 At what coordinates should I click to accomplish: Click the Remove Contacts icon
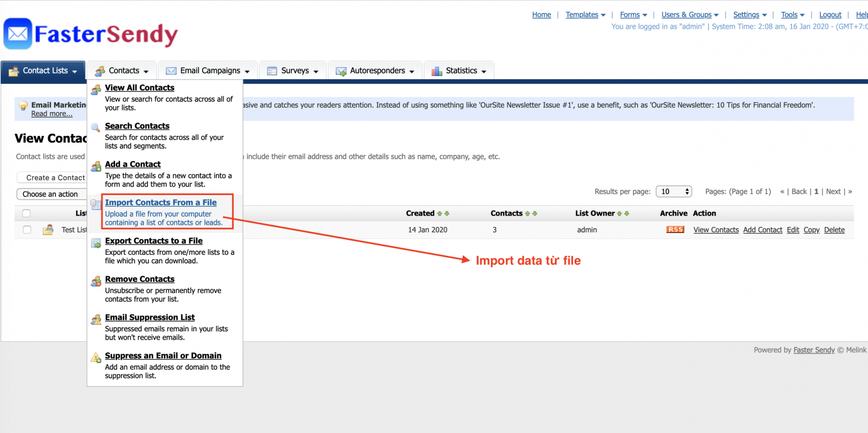click(95, 281)
